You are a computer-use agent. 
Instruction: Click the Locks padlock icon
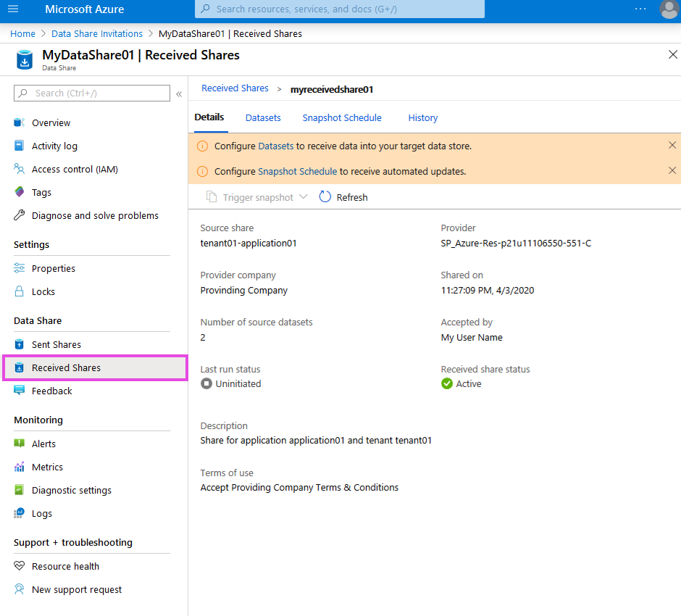pos(19,291)
